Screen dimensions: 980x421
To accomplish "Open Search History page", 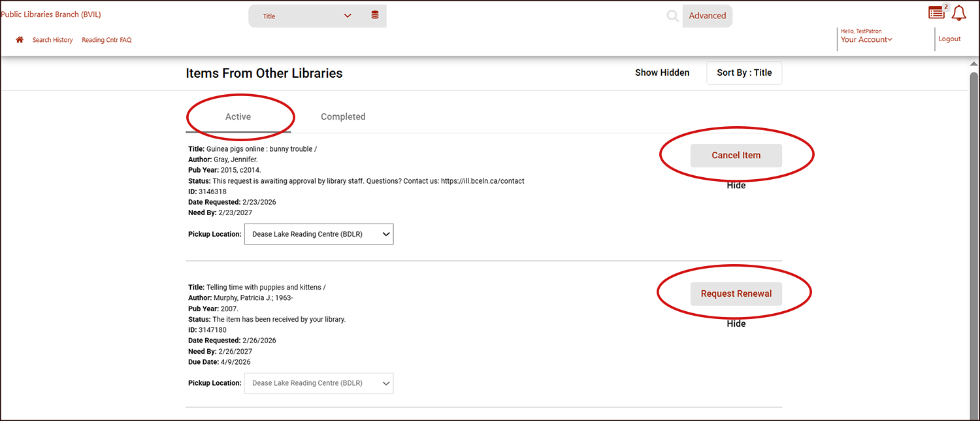I will tap(53, 40).
